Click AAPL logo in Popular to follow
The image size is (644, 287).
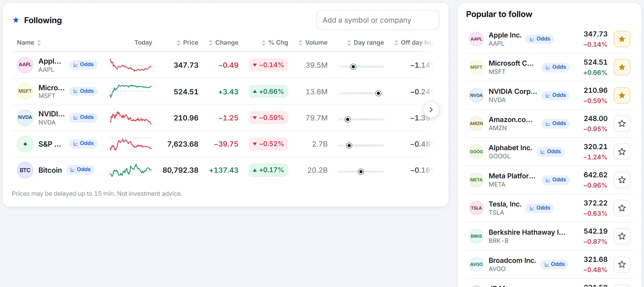[476, 39]
